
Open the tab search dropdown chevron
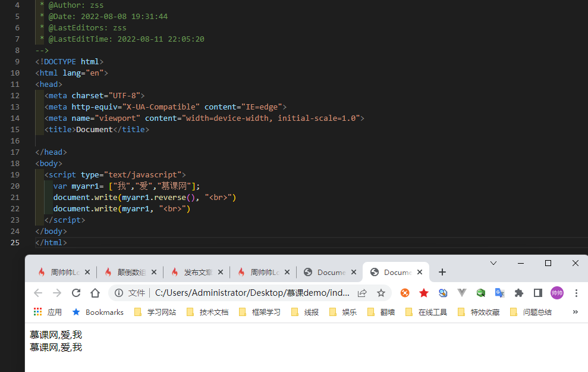[493, 263]
